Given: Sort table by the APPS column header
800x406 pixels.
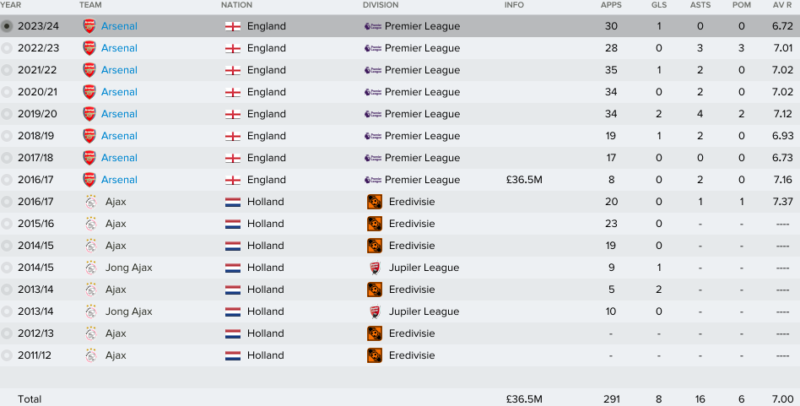Looking at the screenshot, I should click(x=611, y=5).
